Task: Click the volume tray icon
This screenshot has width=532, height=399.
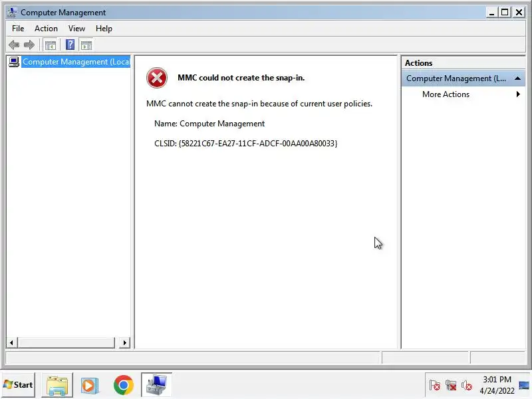Action: click(467, 386)
